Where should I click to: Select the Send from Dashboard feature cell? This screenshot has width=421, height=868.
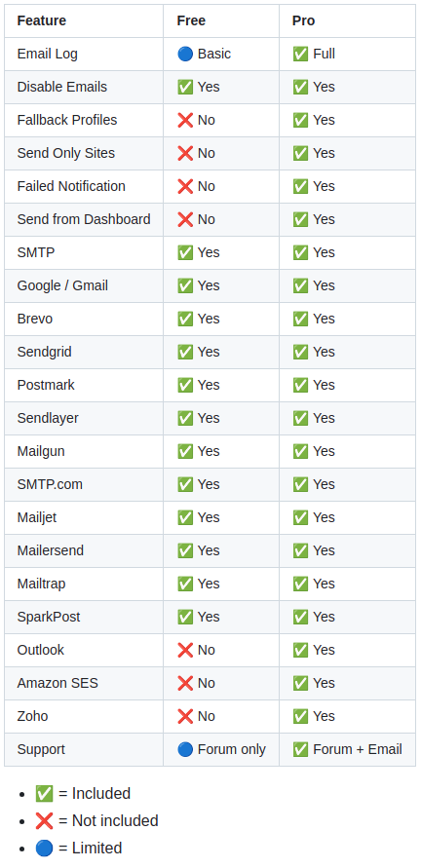(x=84, y=220)
